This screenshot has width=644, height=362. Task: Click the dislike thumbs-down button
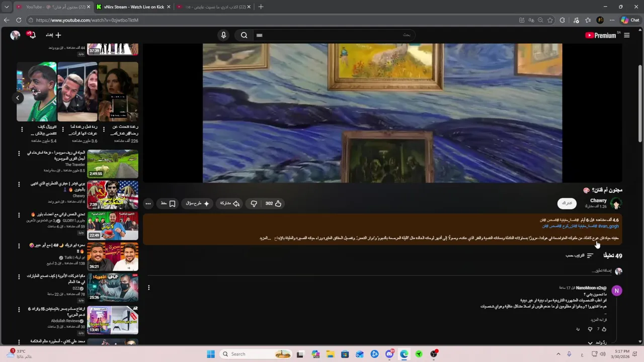click(254, 204)
